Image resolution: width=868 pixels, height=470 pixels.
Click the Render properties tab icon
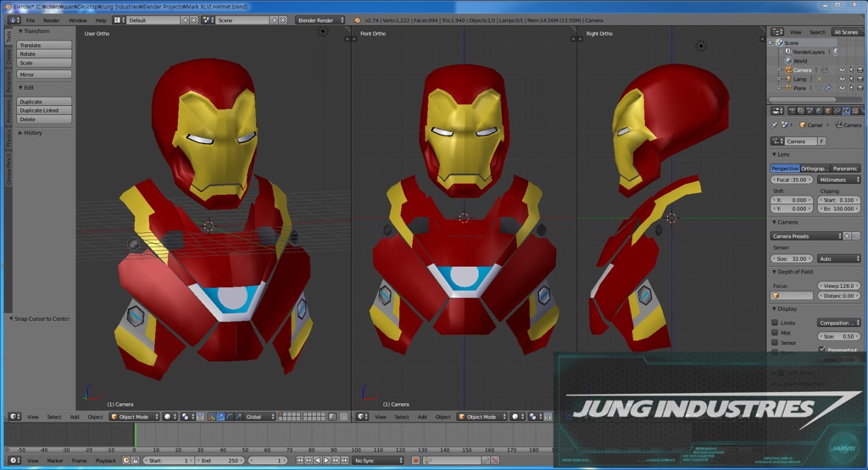pos(793,111)
